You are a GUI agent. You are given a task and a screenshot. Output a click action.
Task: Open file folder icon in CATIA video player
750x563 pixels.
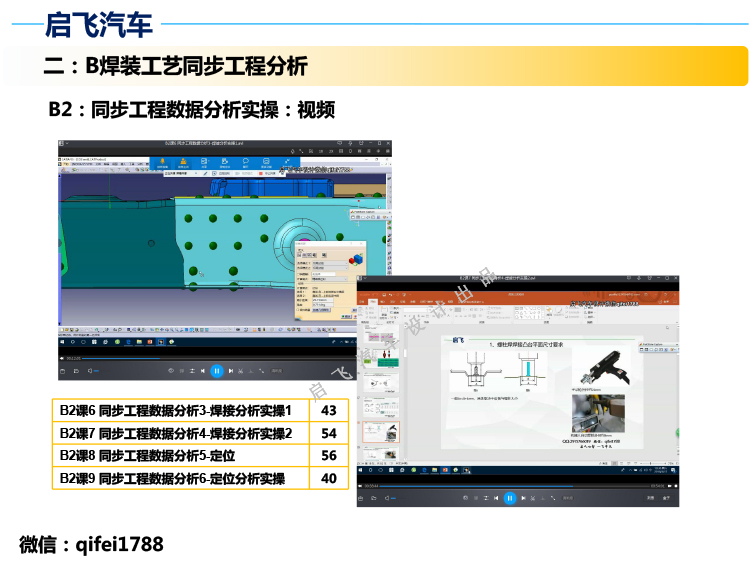pos(76,371)
